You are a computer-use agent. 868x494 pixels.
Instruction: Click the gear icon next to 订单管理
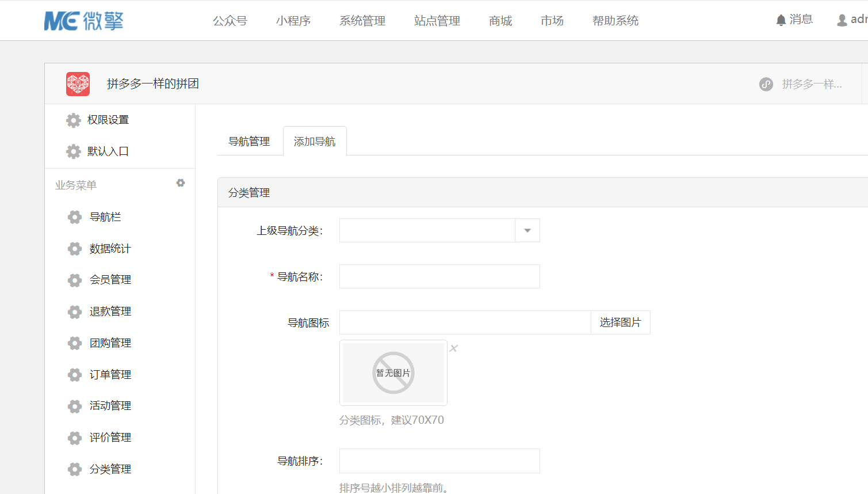click(x=75, y=375)
